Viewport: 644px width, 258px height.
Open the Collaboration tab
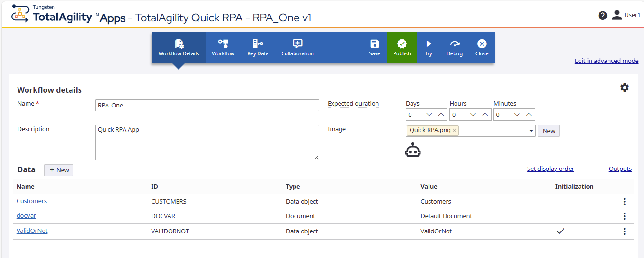297,48
